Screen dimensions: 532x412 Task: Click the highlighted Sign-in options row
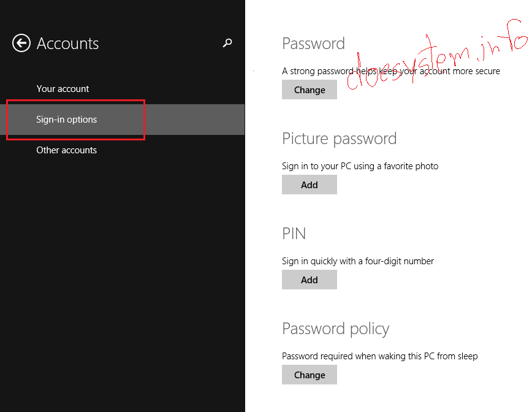tap(67, 119)
